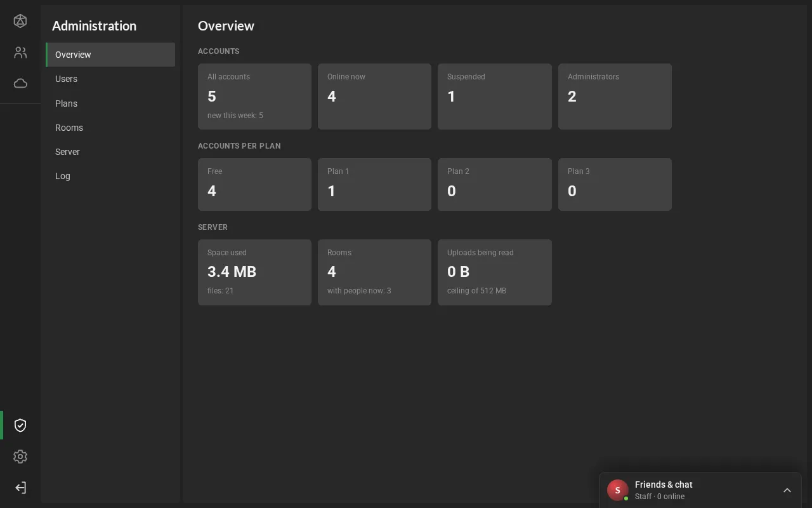
Task: Open the friends people icon
Action: (x=20, y=53)
